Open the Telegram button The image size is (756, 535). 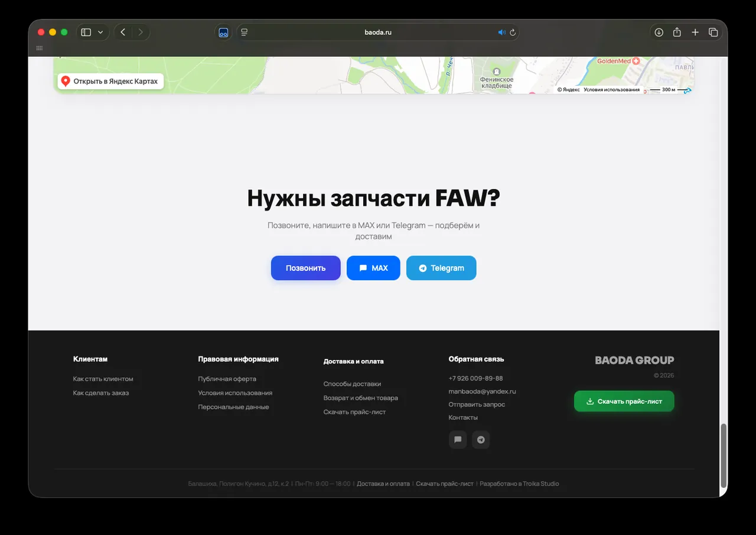click(x=441, y=268)
